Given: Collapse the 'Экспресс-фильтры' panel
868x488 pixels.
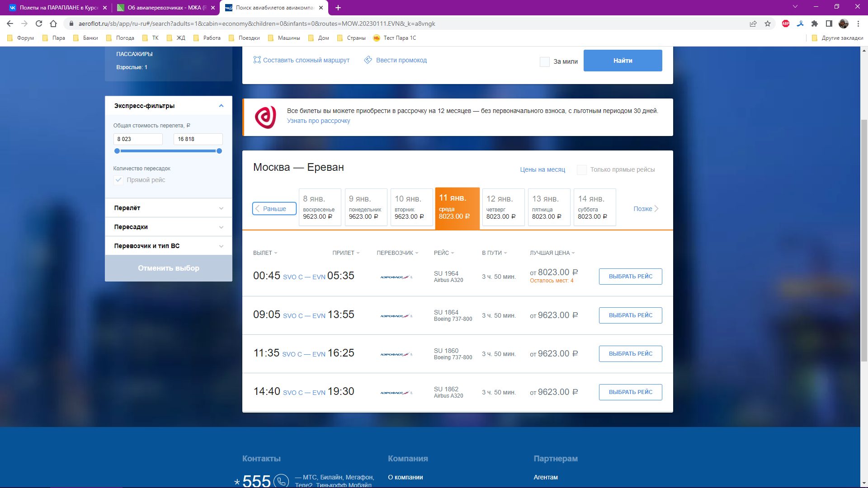Looking at the screenshot, I should (x=221, y=106).
